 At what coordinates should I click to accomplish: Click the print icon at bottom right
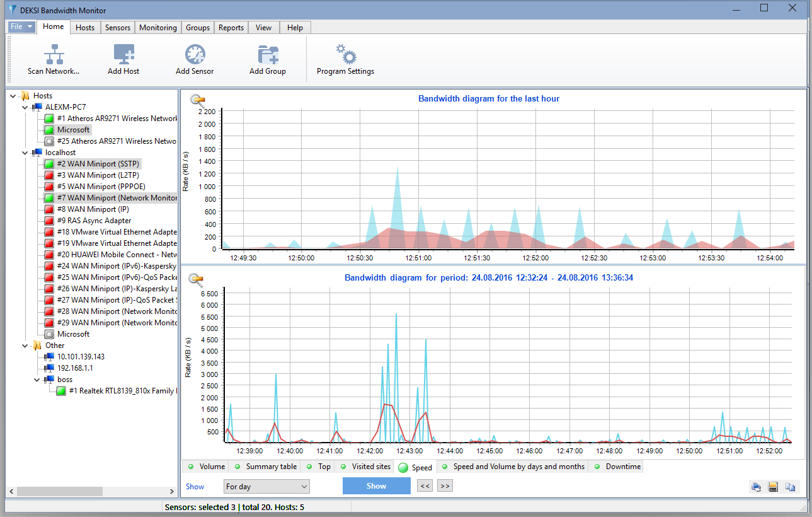click(x=757, y=487)
